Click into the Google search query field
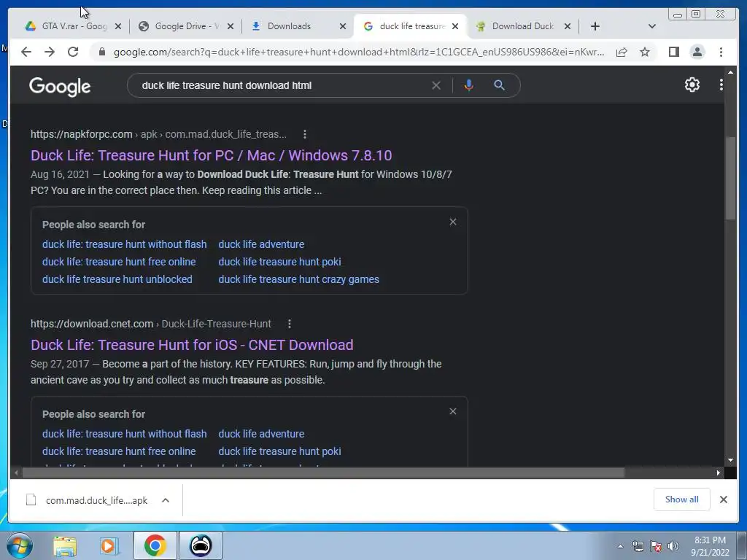This screenshot has width=747, height=560. tap(281, 85)
